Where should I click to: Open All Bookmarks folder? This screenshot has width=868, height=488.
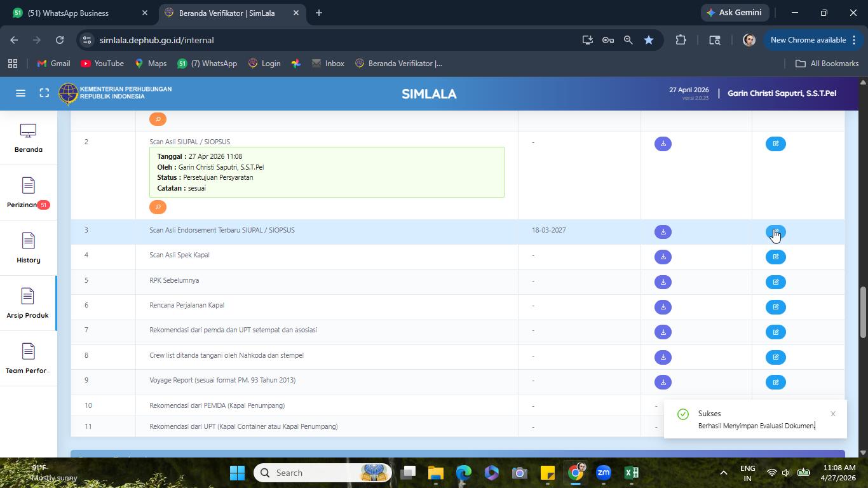827,64
